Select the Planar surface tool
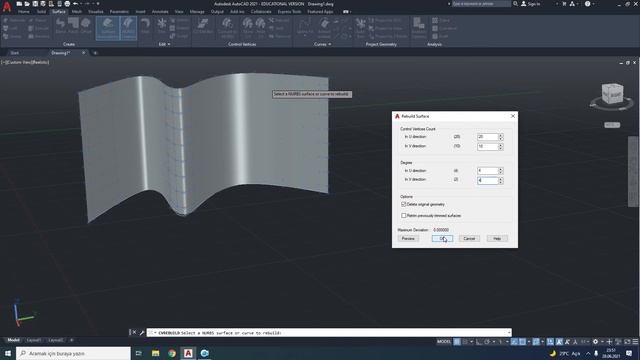Viewport: 640px width, 360px height. coord(38,20)
